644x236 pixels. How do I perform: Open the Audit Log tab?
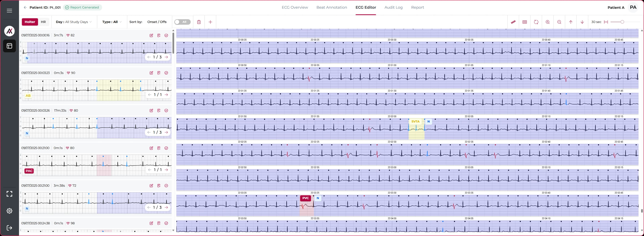(393, 7)
